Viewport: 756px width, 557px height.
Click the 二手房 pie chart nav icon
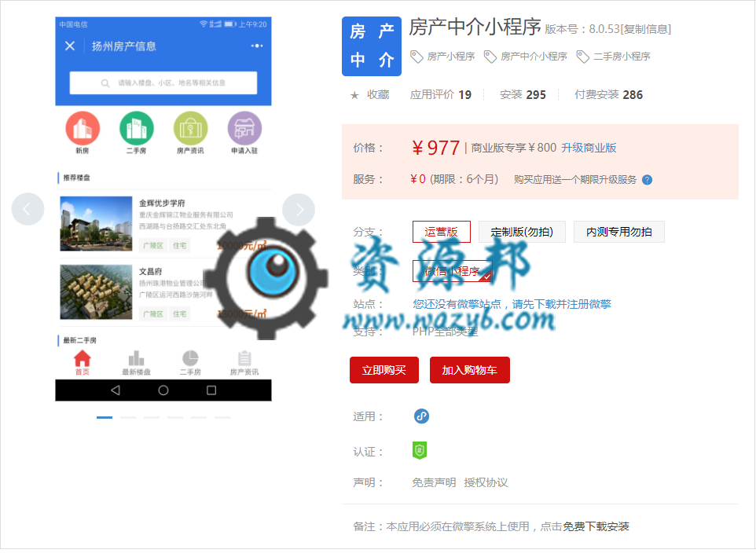coord(190,358)
